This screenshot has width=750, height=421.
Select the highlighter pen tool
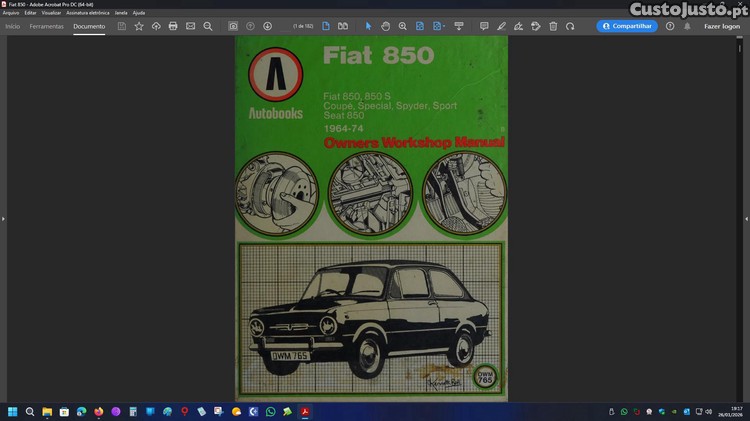coord(502,26)
